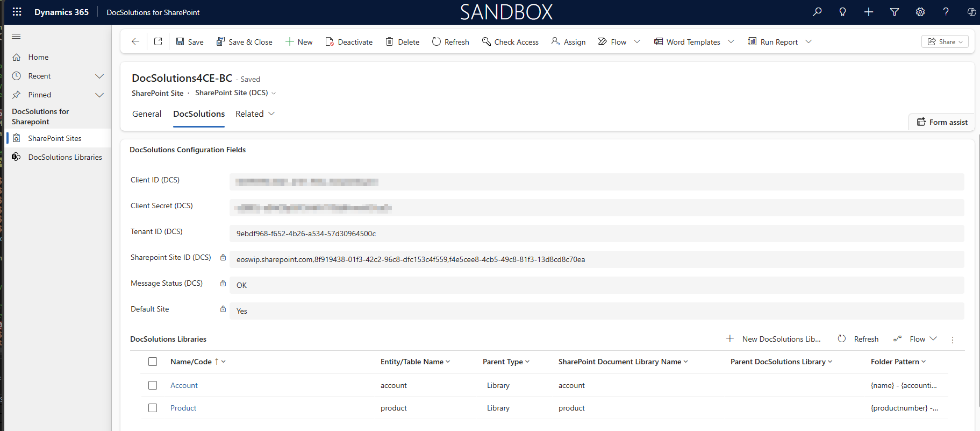Expand the Related tab dropdown
980x431 pixels.
271,114
